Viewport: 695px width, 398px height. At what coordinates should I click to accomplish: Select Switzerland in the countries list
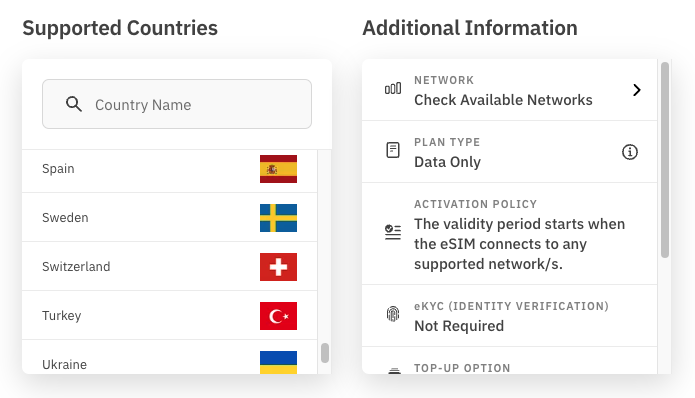(169, 266)
